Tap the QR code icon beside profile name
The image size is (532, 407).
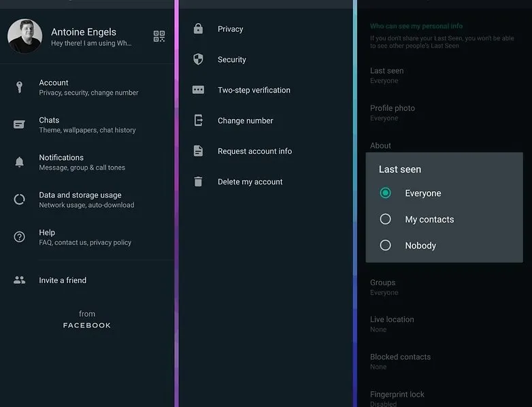pyautogui.click(x=159, y=36)
